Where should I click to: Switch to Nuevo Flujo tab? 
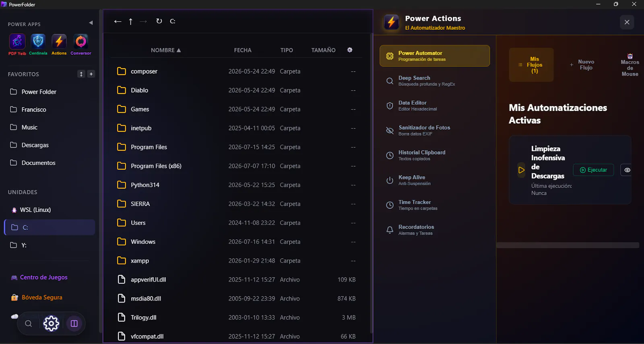point(582,65)
